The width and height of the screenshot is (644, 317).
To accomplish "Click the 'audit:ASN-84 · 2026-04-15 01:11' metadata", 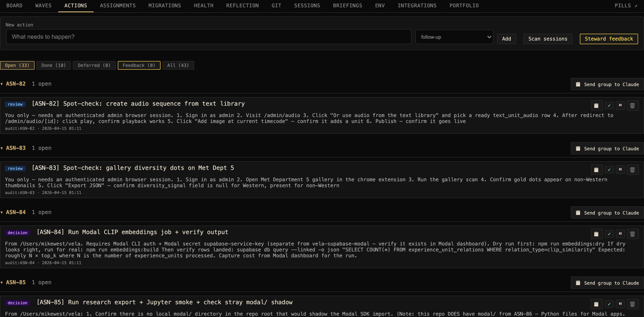I will pyautogui.click(x=43, y=263).
